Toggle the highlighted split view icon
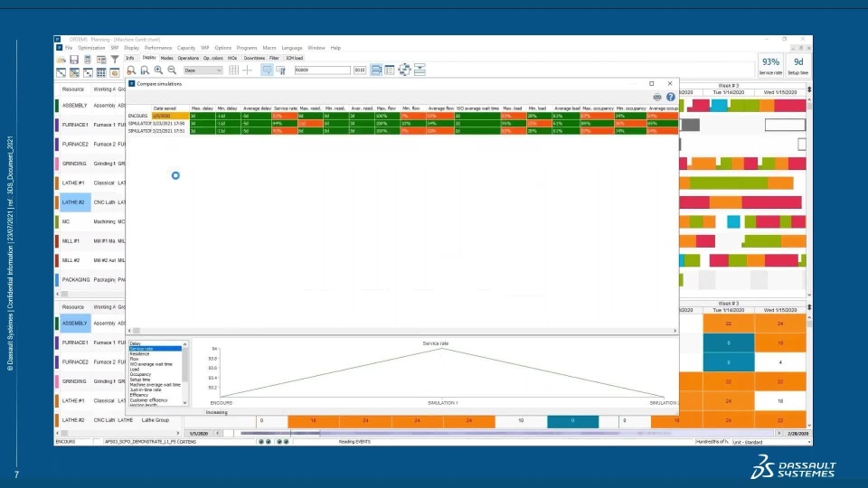The width and height of the screenshot is (868, 488). pos(376,70)
